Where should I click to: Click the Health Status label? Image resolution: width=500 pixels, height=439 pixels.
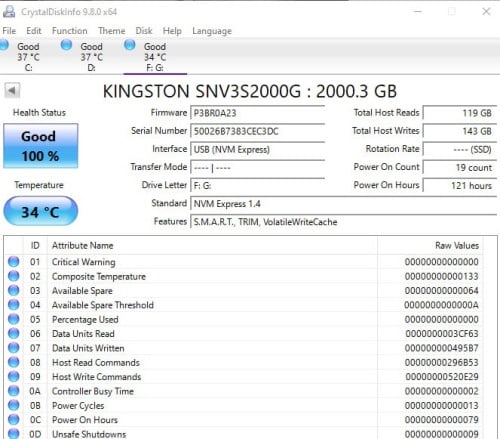tap(39, 113)
